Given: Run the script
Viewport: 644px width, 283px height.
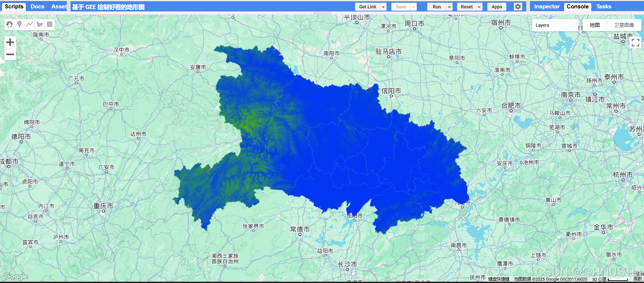Looking at the screenshot, I should 437,7.
